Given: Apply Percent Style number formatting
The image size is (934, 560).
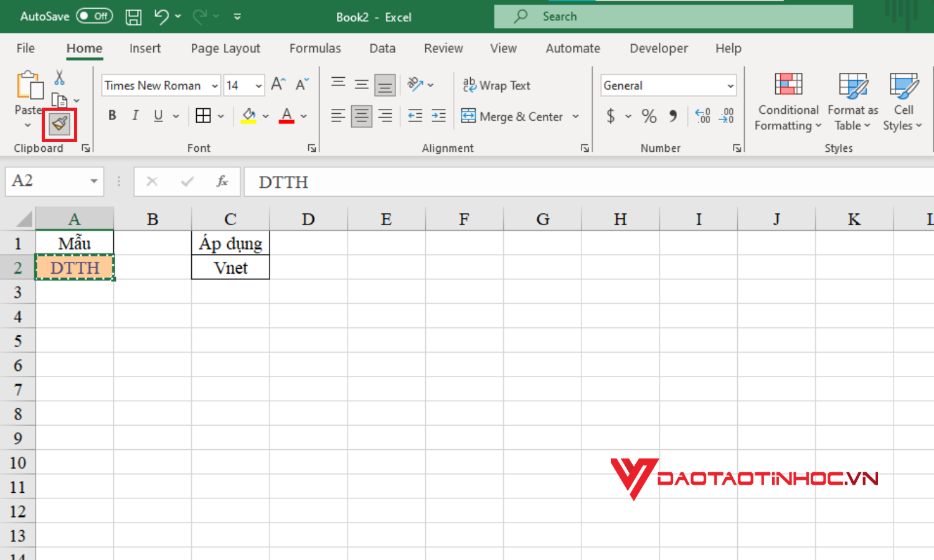Looking at the screenshot, I should click(648, 116).
